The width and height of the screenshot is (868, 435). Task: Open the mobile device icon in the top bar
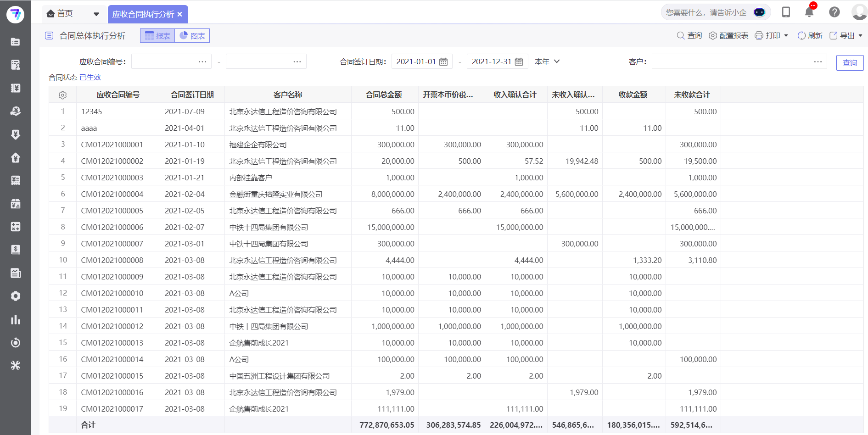coord(785,12)
